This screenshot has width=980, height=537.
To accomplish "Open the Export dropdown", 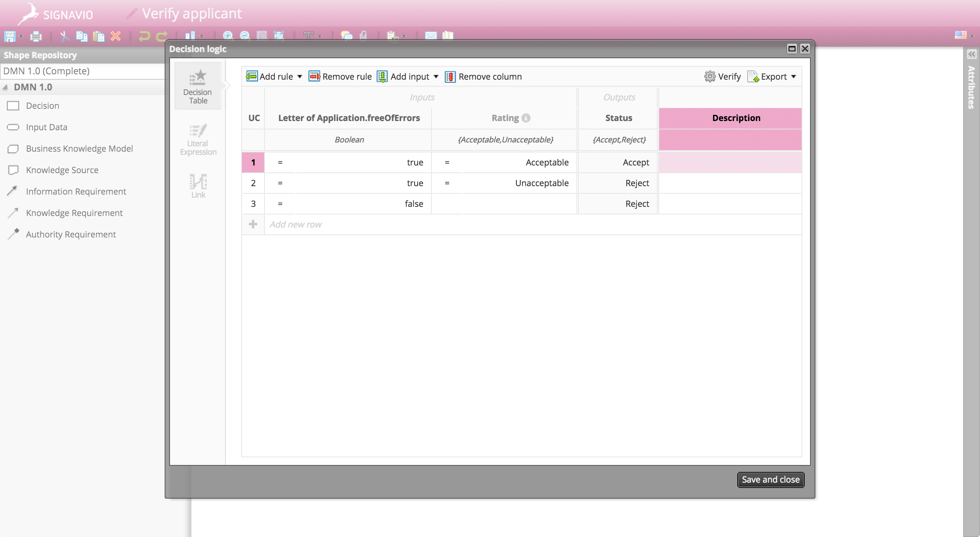I will [772, 76].
